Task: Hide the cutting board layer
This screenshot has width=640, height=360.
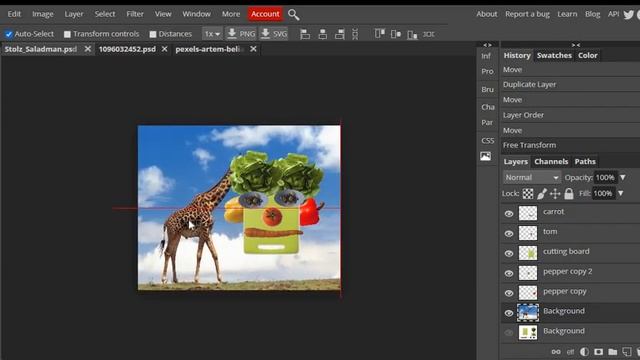Action: (x=509, y=253)
